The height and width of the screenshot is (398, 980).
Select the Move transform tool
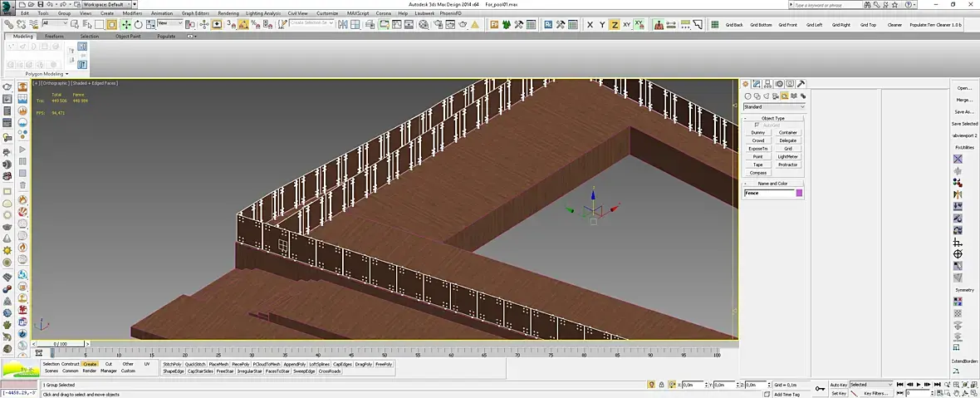pyautogui.click(x=126, y=25)
